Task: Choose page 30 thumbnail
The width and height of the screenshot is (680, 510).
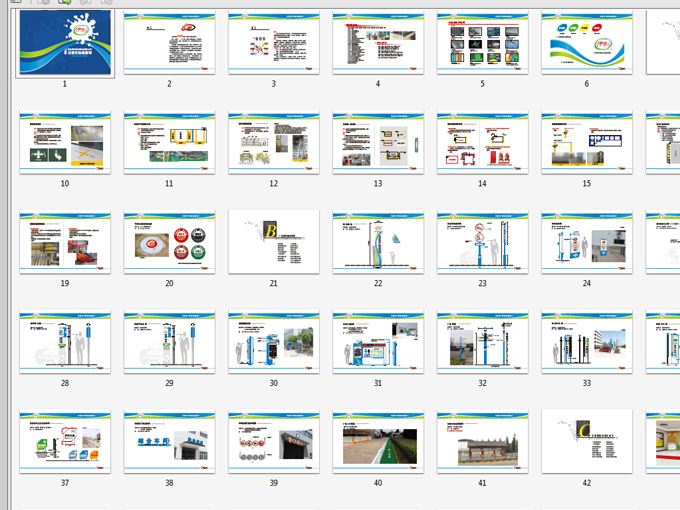Action: click(274, 342)
